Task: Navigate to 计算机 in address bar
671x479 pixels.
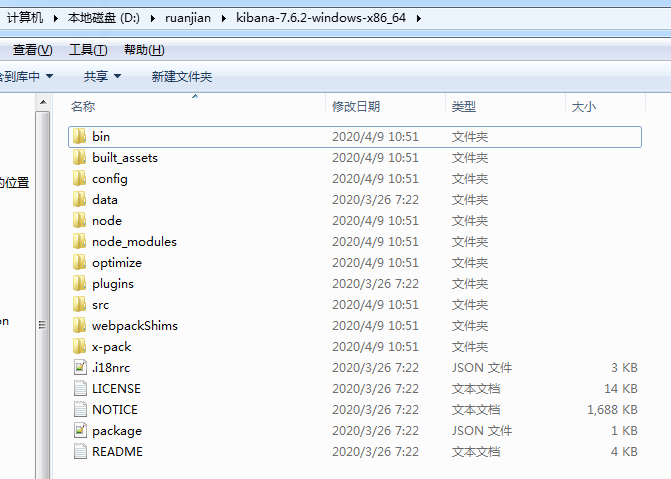Action: tap(24, 18)
